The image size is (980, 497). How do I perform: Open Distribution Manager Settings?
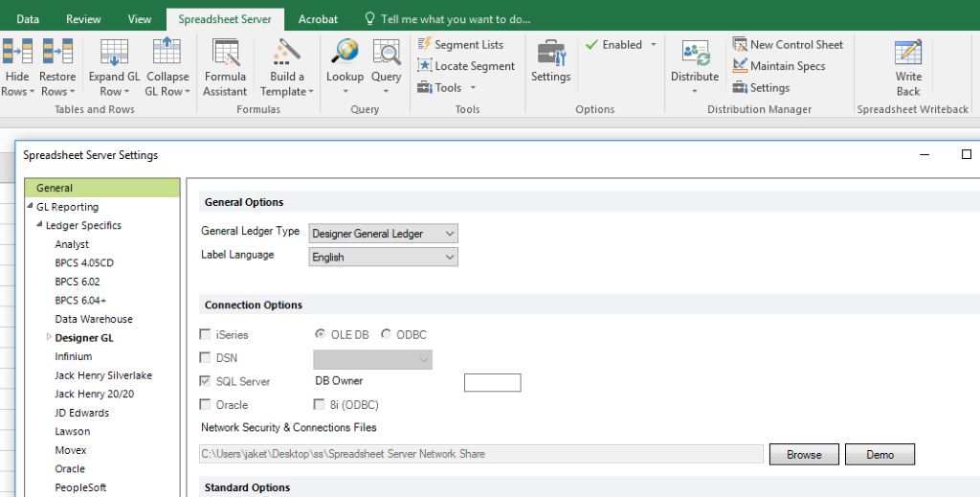(761, 87)
